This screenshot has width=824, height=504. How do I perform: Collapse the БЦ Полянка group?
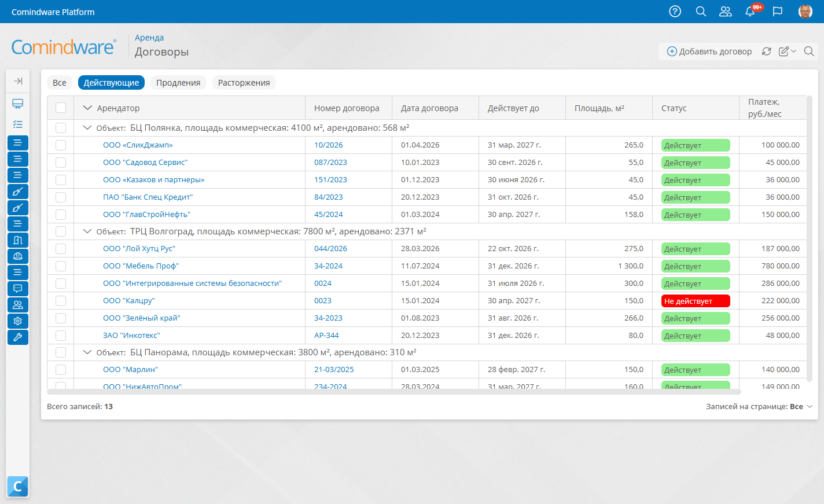coord(87,128)
